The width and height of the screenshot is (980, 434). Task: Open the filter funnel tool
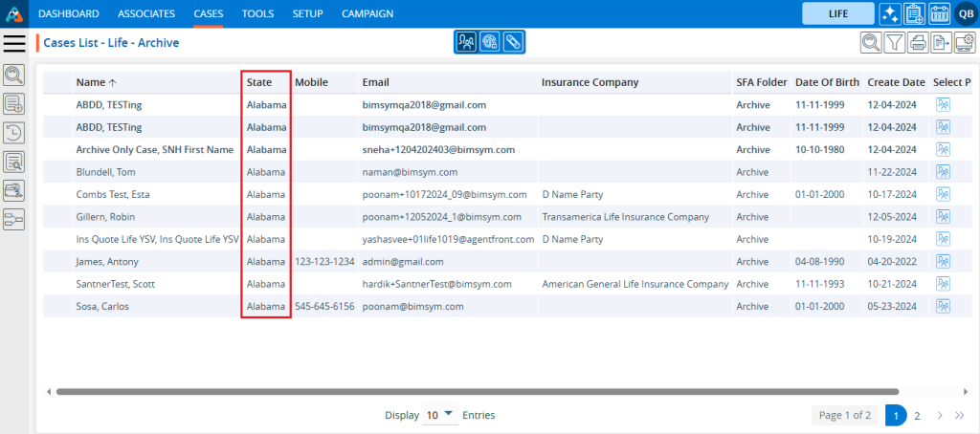click(894, 42)
